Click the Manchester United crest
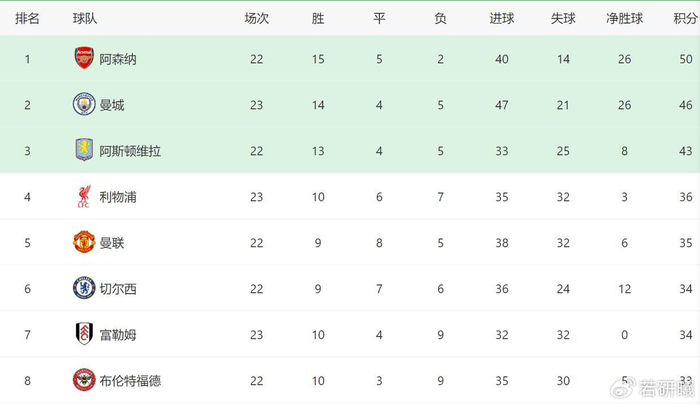The height and width of the screenshot is (405, 700). pyautogui.click(x=84, y=242)
